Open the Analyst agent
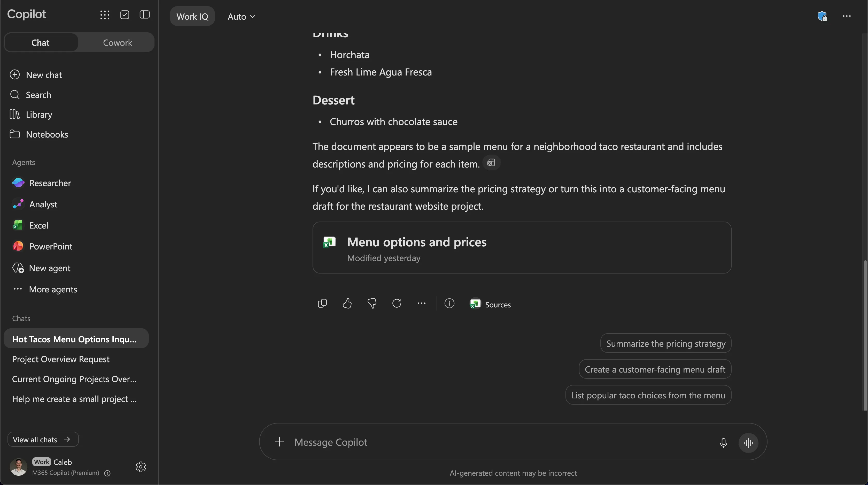The image size is (868, 485). [x=35, y=204]
